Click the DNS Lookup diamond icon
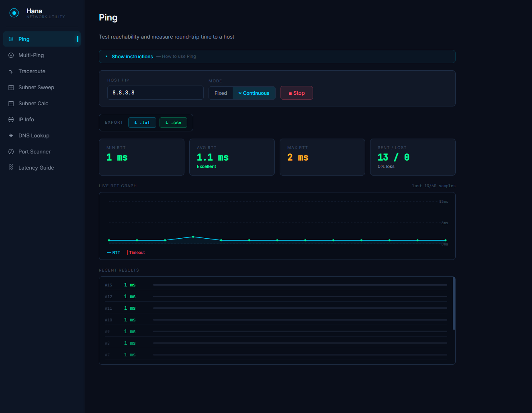Screen dimensions: 532x413 pyautogui.click(x=11, y=135)
